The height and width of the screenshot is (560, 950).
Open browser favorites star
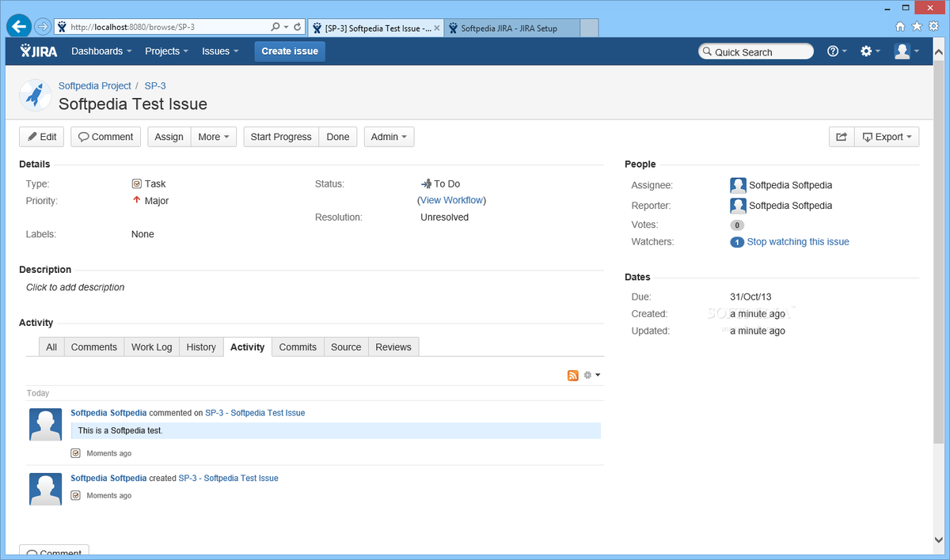coord(917,26)
